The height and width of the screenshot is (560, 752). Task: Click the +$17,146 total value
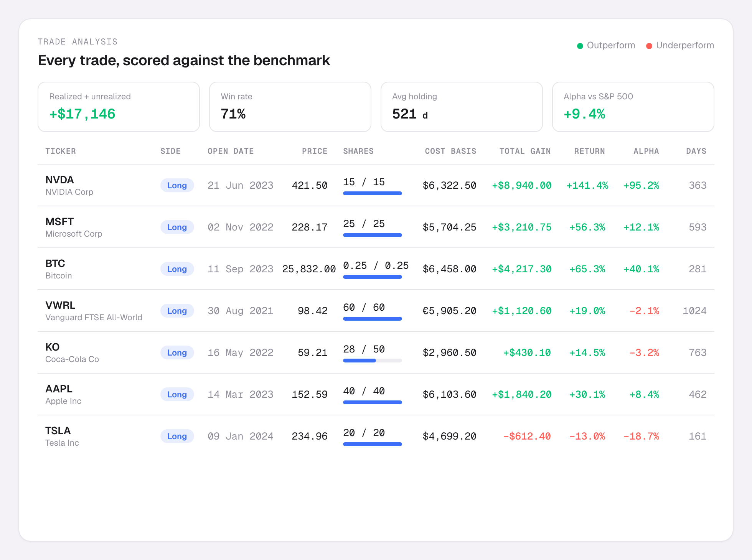pos(82,114)
